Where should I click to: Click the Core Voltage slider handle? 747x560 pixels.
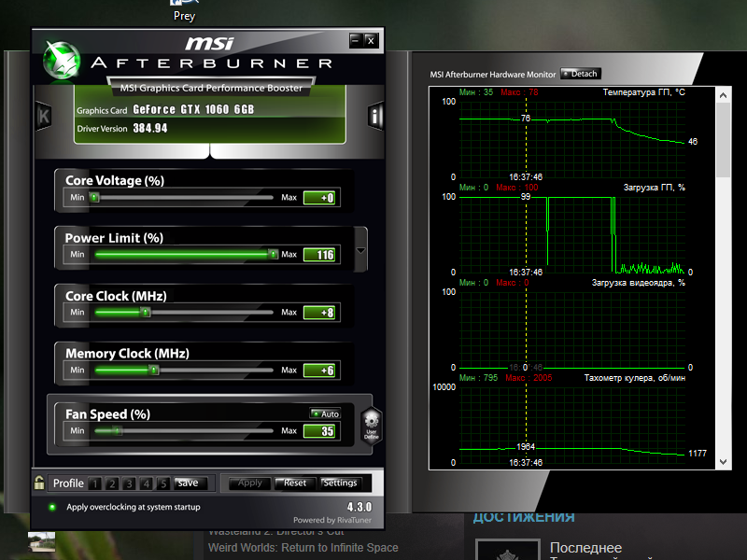tap(94, 197)
